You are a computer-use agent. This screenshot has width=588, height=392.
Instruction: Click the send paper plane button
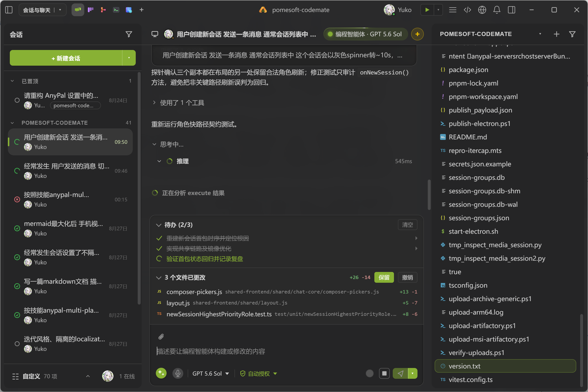tap(400, 373)
